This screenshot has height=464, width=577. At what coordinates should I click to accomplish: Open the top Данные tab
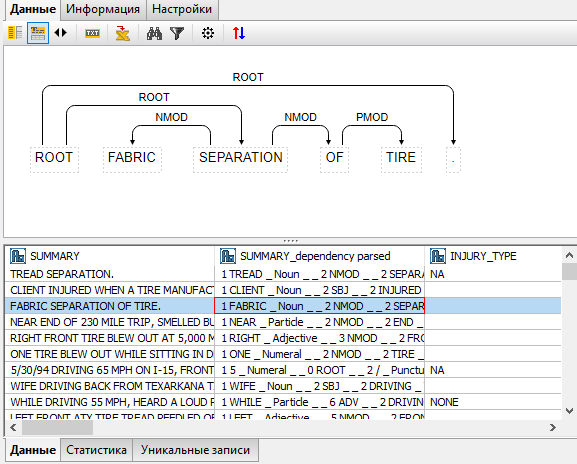[33, 9]
